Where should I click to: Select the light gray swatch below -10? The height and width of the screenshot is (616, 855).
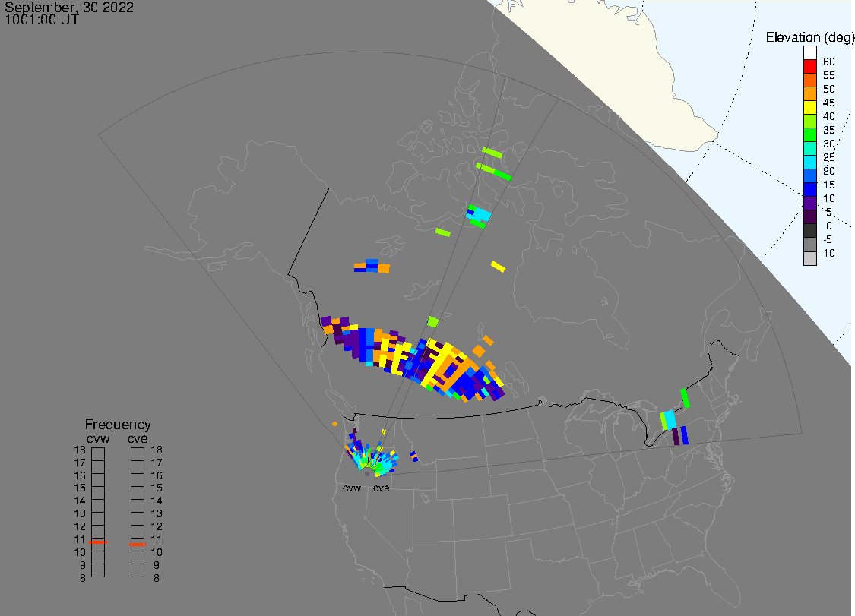(x=809, y=258)
